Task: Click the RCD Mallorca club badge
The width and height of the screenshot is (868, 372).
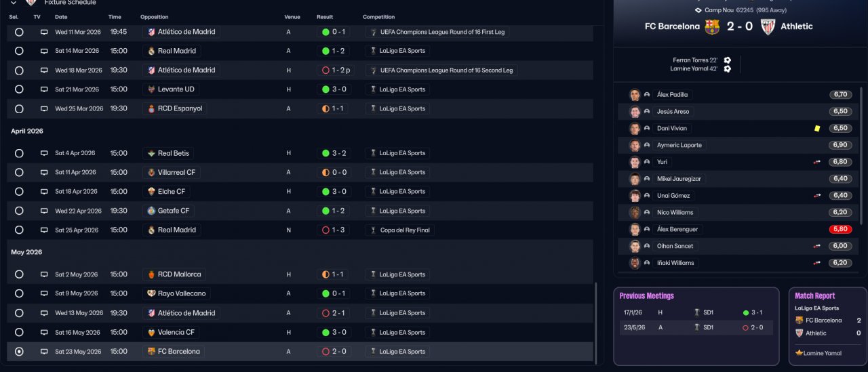Action: point(151,274)
